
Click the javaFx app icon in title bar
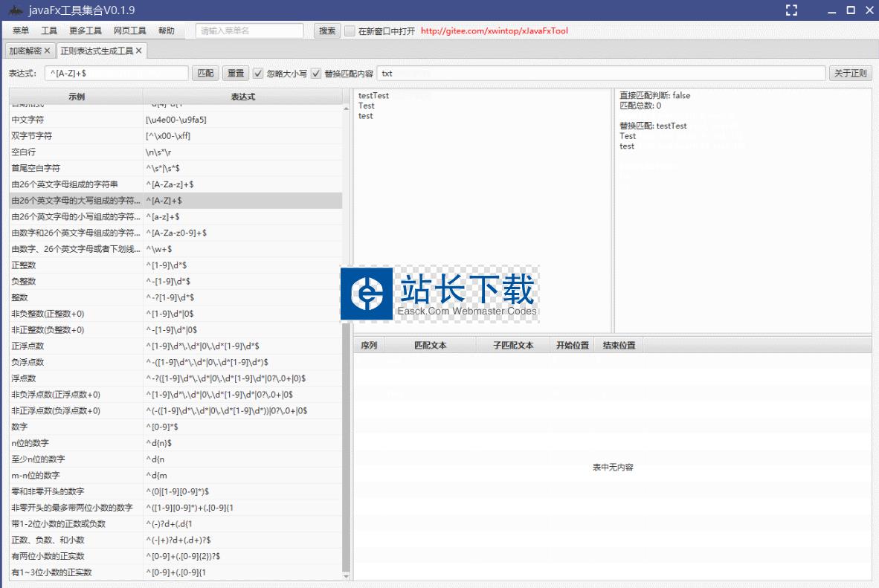pyautogui.click(x=15, y=10)
